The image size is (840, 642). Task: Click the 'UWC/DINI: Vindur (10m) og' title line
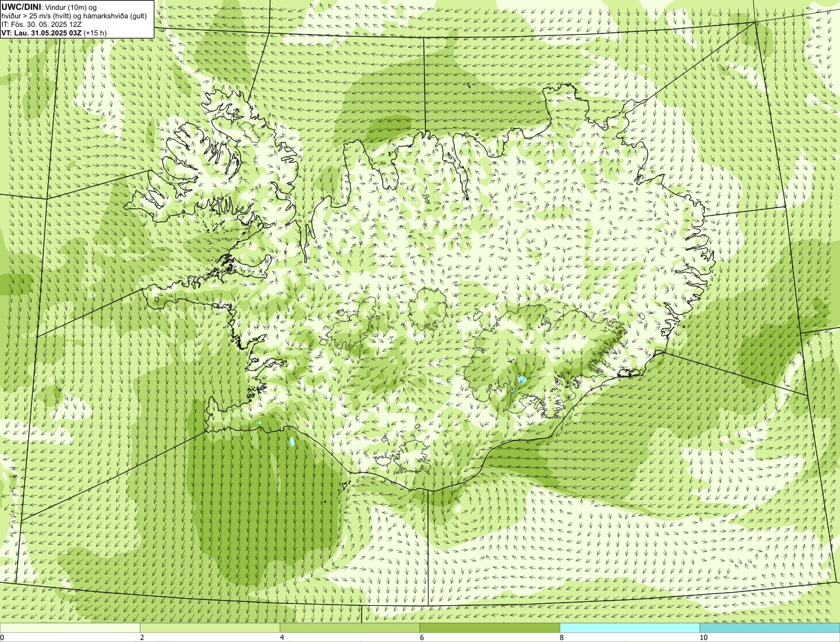coord(49,7)
